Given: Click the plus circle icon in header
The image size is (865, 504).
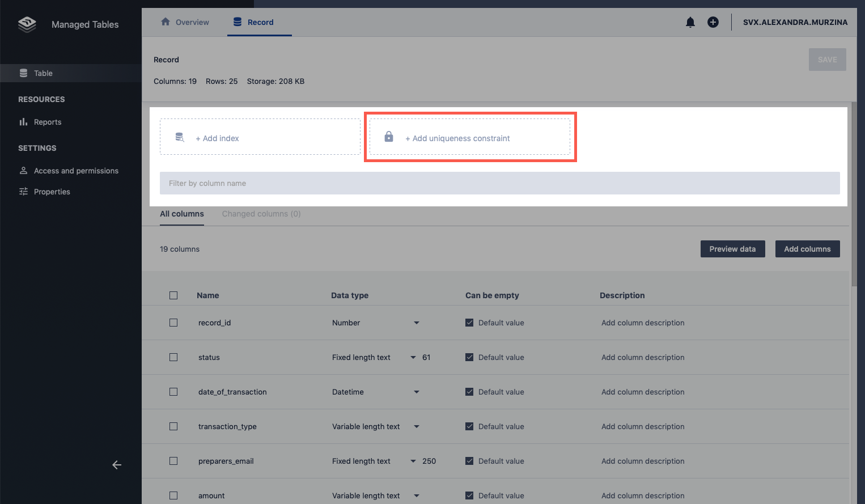Looking at the screenshot, I should (713, 22).
